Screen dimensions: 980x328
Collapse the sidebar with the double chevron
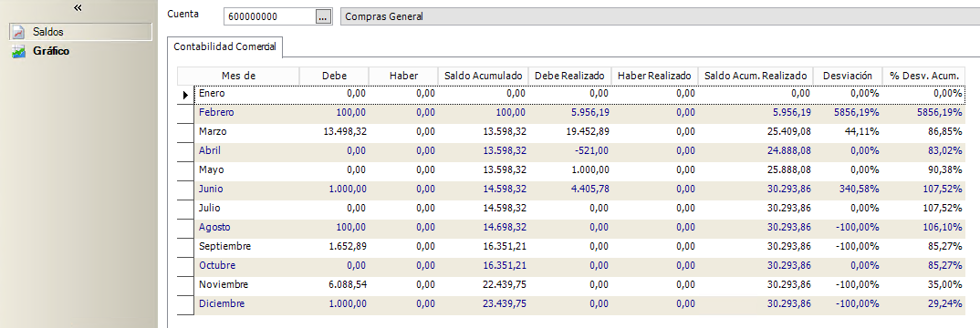pyautogui.click(x=78, y=8)
